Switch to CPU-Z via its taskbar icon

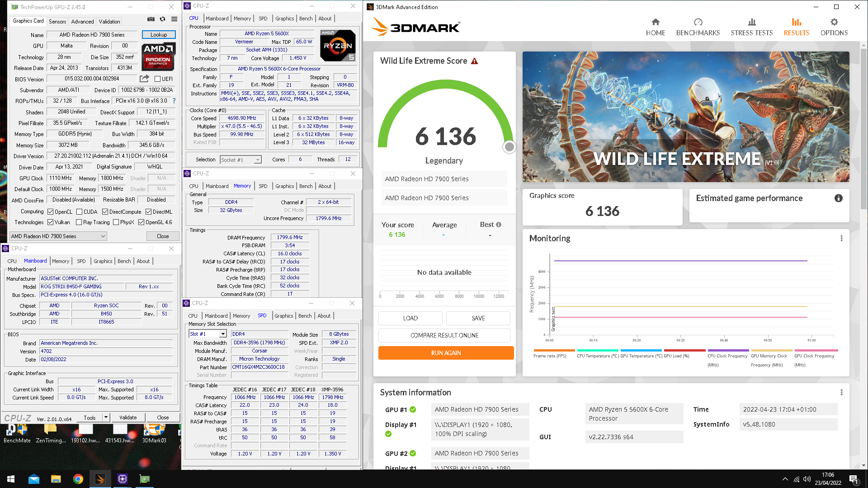point(123,479)
